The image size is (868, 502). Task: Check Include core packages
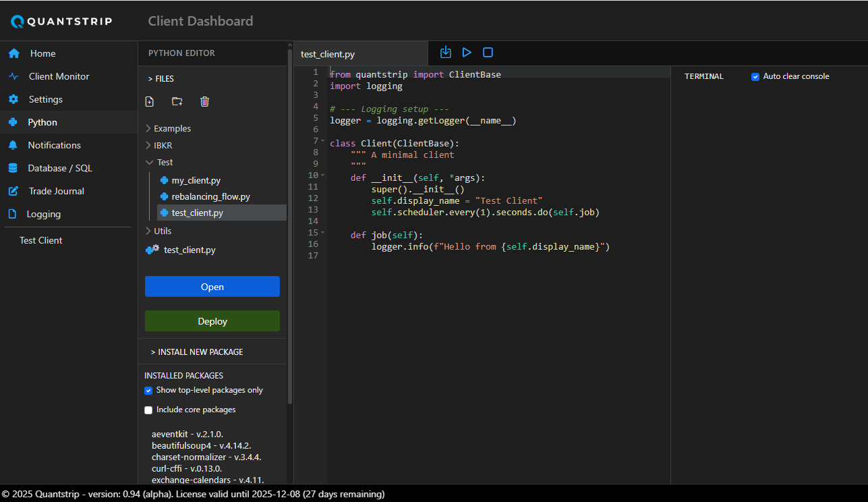click(148, 410)
